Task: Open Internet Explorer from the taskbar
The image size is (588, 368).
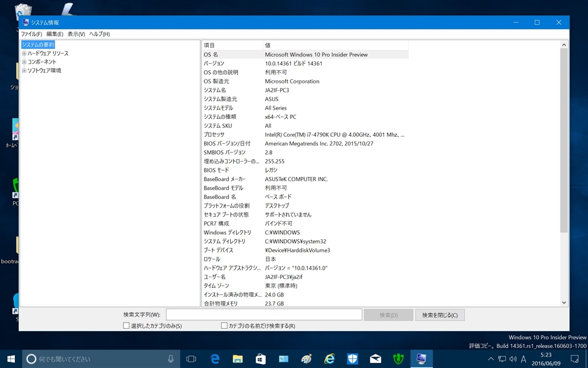Action: pos(330,359)
